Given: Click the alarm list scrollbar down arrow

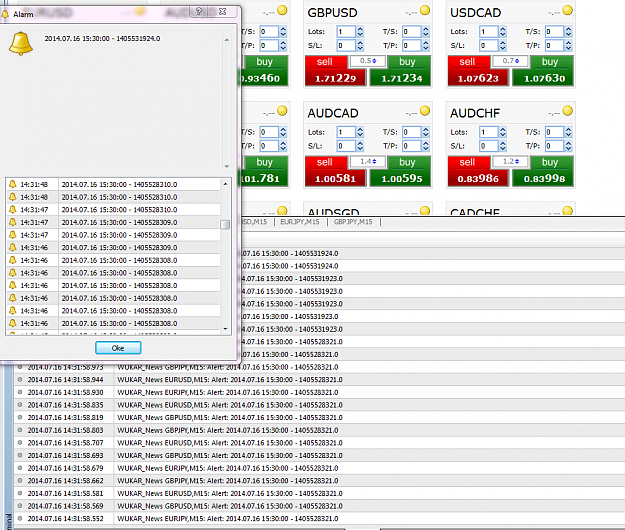Looking at the screenshot, I should 225,329.
